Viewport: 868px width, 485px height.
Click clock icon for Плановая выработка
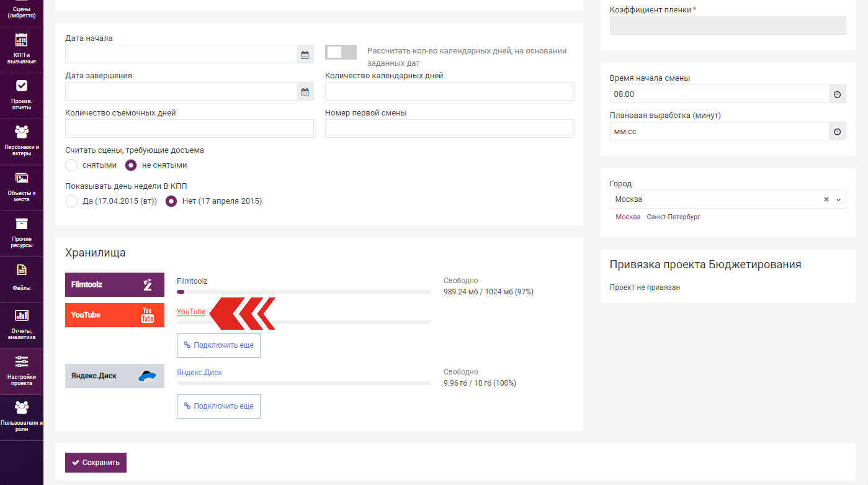point(837,132)
